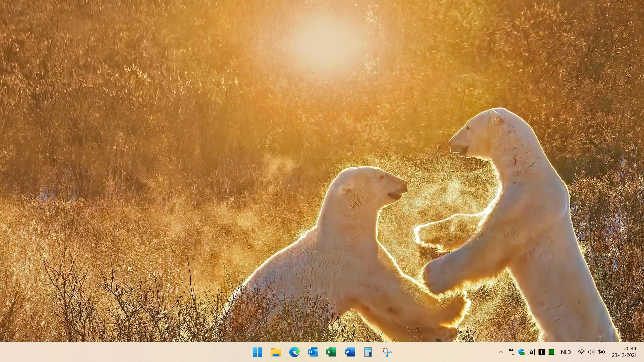This screenshot has width=644, height=362.
Task: Launch Word from the taskbar
Action: 350,352
